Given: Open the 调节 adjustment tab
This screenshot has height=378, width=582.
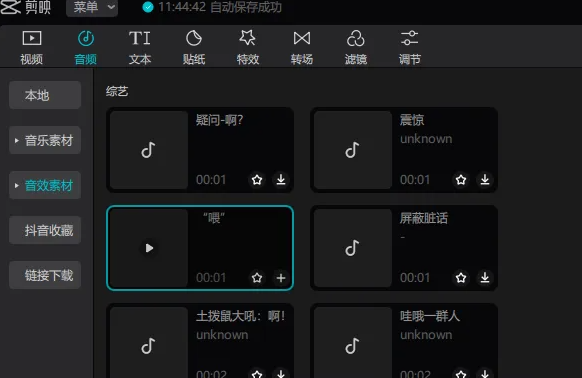Looking at the screenshot, I should pos(410,48).
